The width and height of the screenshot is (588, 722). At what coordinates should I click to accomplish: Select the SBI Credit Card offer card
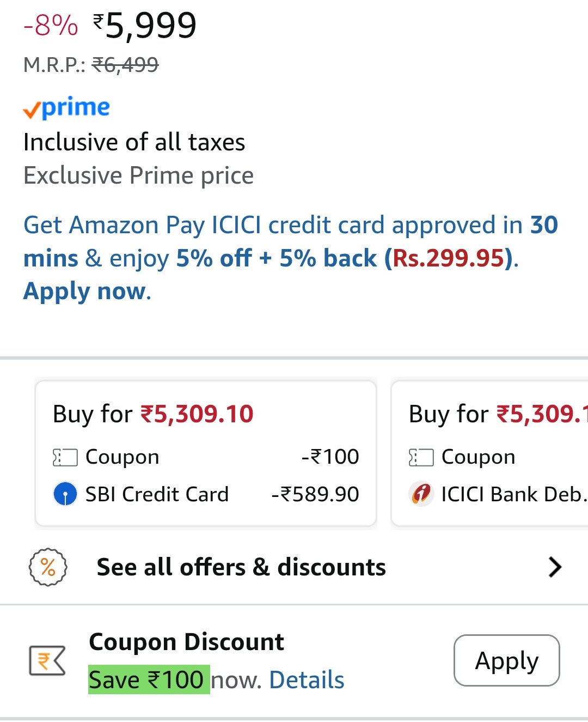click(206, 454)
